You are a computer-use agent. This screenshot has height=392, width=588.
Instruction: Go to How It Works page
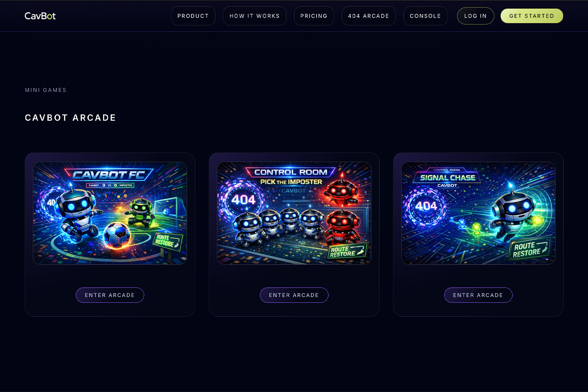pos(255,16)
